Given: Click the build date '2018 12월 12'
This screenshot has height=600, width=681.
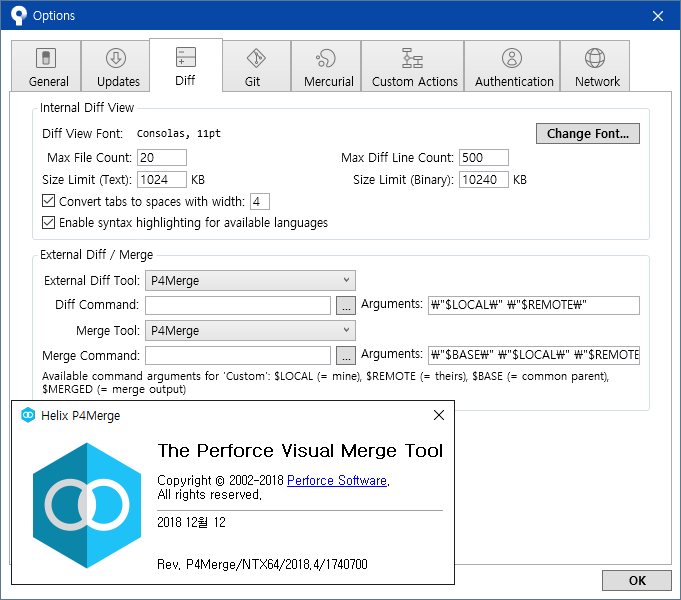Looking at the screenshot, I should click(x=192, y=522).
